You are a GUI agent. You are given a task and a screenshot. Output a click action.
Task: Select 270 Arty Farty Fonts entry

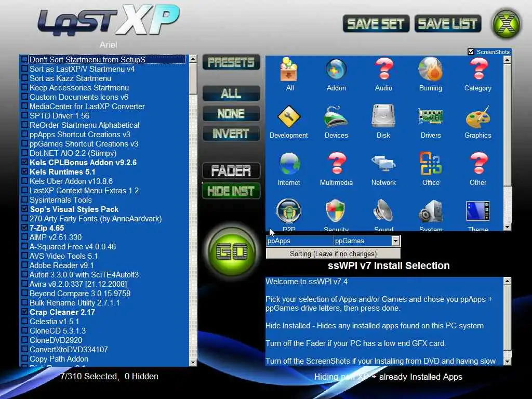click(96, 218)
